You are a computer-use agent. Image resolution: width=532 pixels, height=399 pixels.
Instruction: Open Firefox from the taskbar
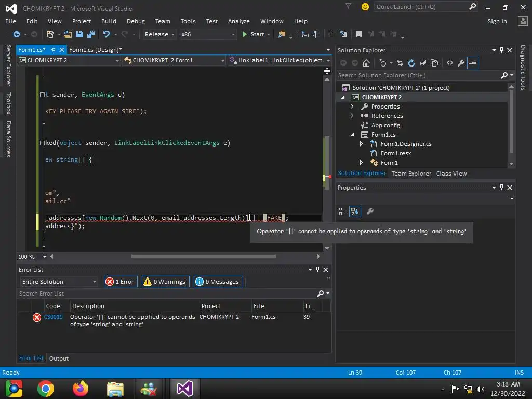81,389
